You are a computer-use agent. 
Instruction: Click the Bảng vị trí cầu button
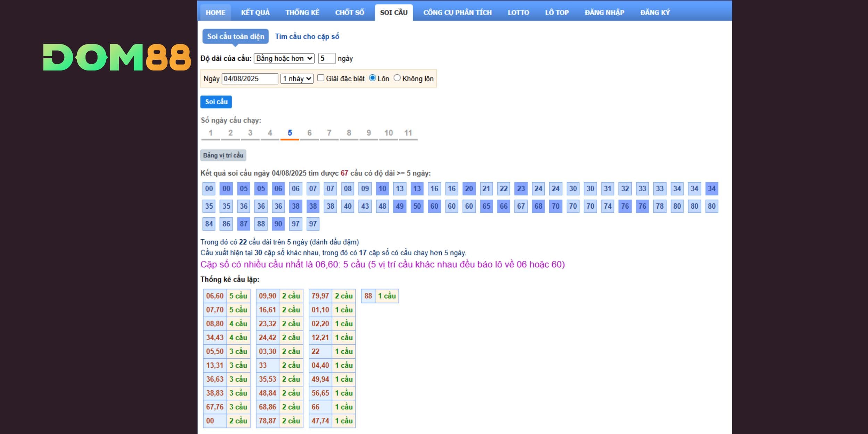click(223, 155)
